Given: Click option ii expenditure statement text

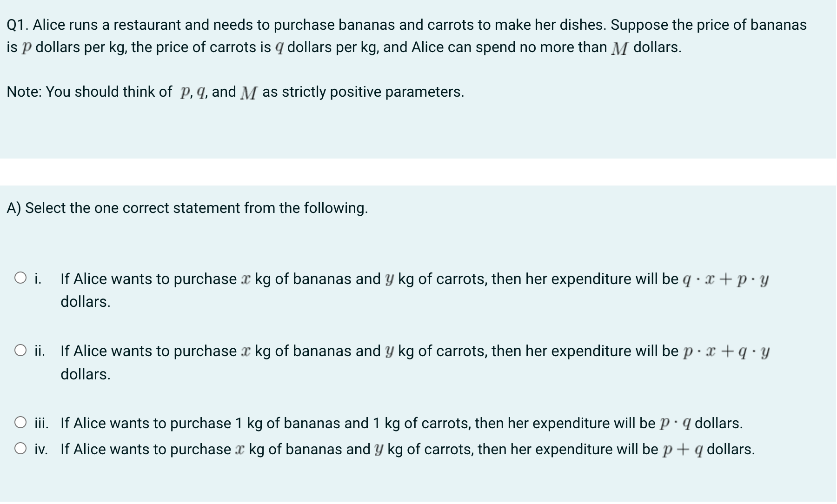Looking at the screenshot, I should (325, 351).
